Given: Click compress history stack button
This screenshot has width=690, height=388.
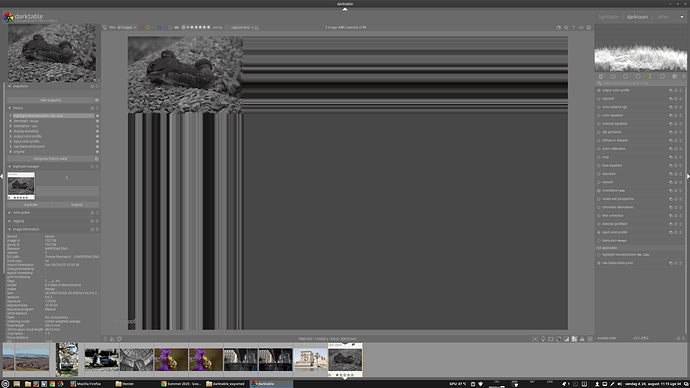Looking at the screenshot, I should [x=51, y=159].
